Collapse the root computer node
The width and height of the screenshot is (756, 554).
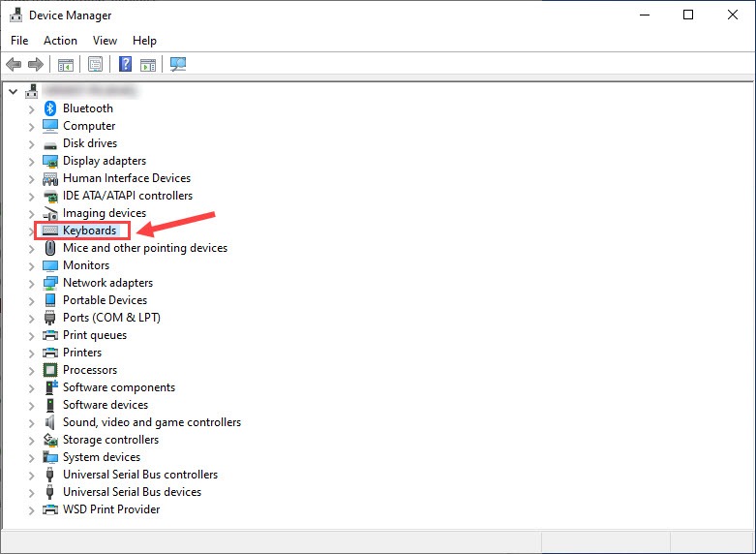tap(13, 91)
